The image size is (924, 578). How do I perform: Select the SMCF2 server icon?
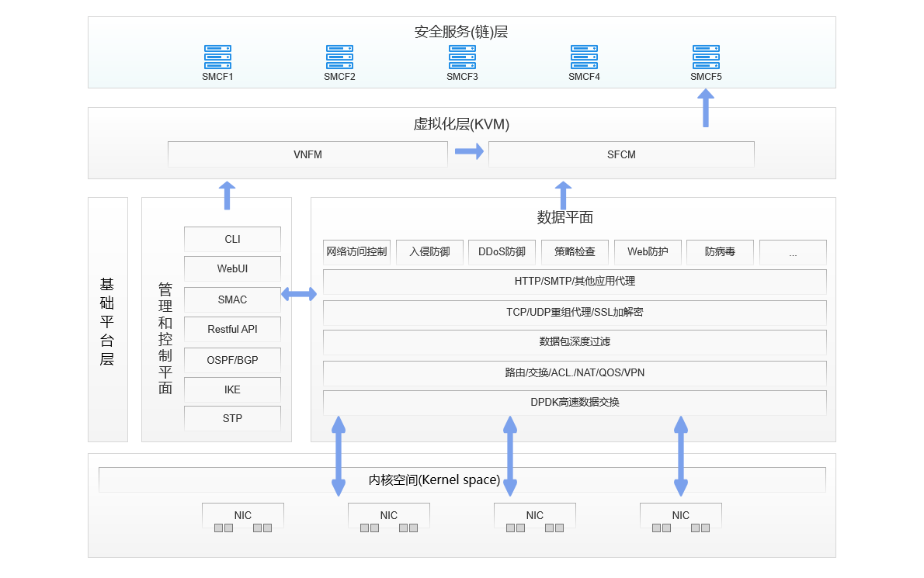(x=339, y=57)
